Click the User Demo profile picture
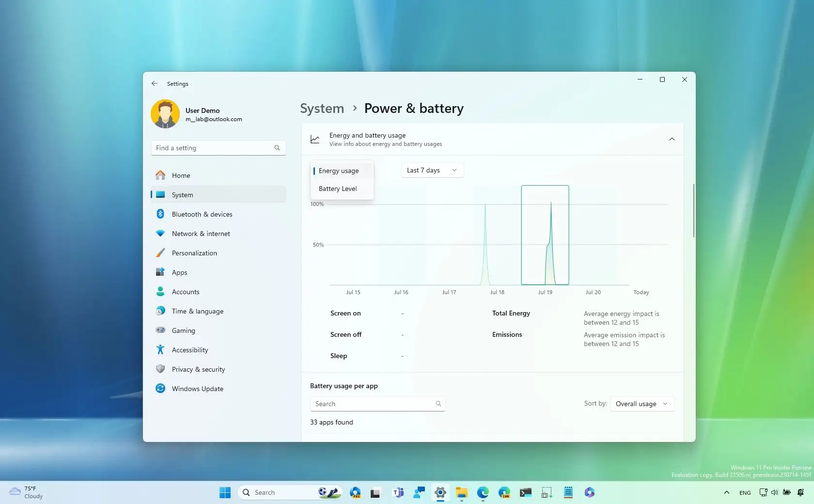 click(x=165, y=114)
